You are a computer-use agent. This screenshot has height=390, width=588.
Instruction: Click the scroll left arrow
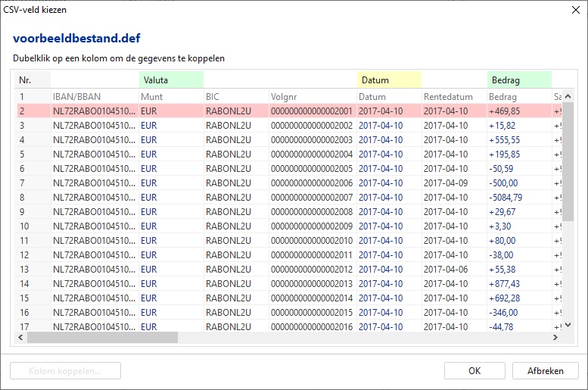23,338
